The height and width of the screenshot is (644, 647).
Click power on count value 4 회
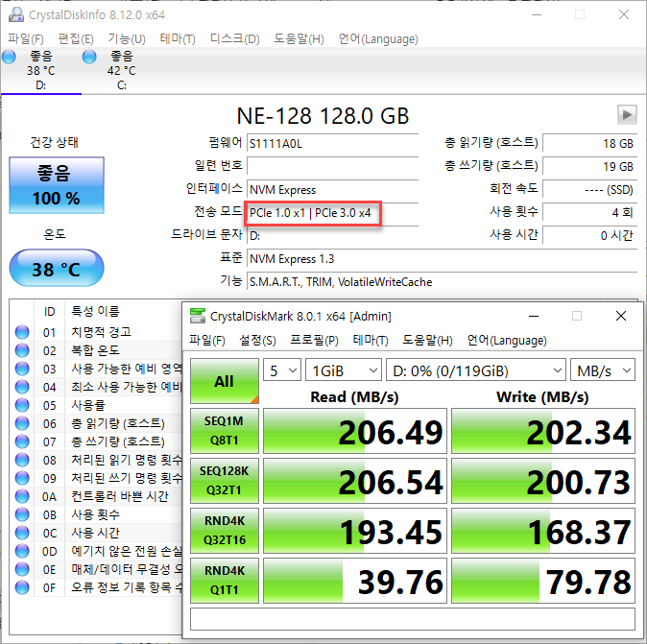[590, 213]
